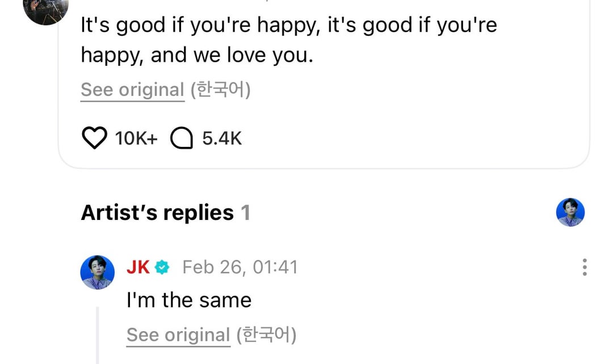Tap the 5.4K comments count
The width and height of the screenshot is (613, 364).
[x=222, y=138]
